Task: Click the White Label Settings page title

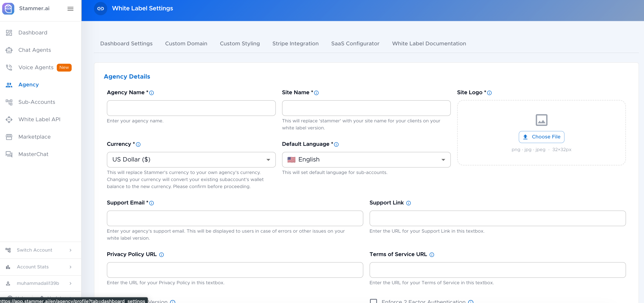Action: click(x=143, y=8)
